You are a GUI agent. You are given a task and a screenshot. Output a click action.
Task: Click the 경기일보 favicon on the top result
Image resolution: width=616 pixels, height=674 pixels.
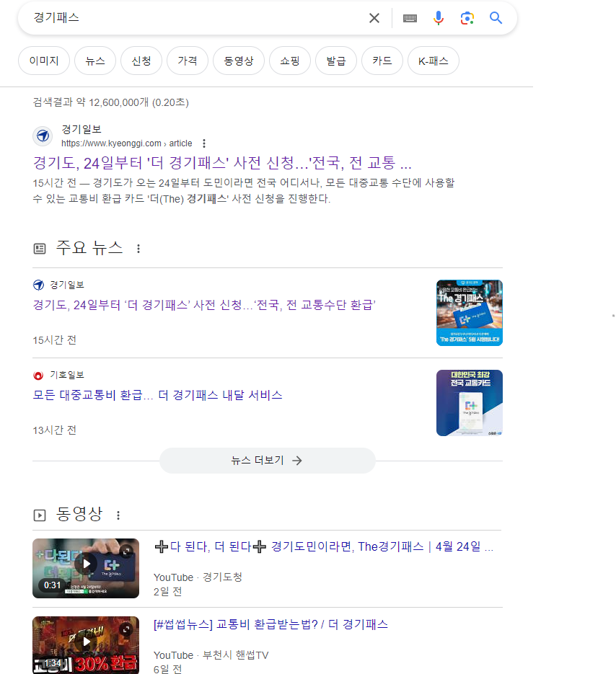(x=43, y=136)
